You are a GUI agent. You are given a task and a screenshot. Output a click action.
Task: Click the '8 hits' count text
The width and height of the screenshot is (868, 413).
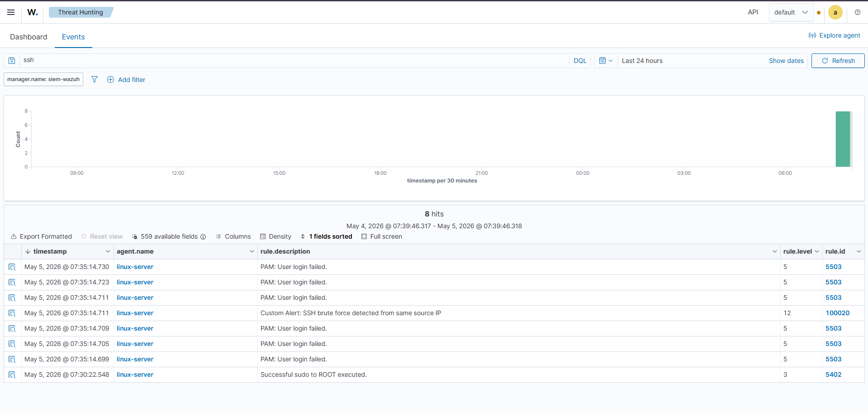pyautogui.click(x=434, y=214)
